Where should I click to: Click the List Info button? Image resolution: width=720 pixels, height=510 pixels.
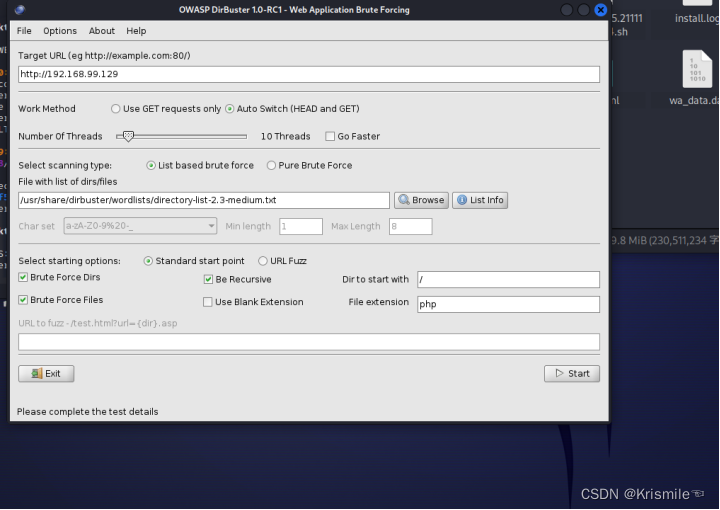480,200
